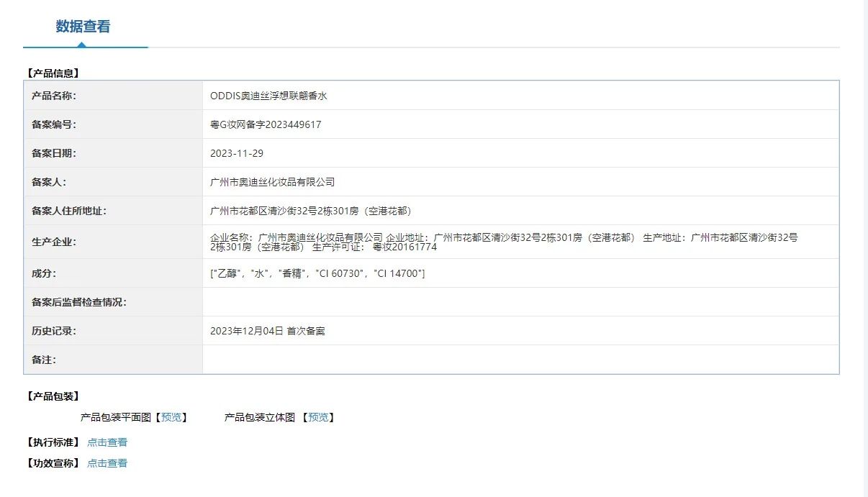Preview the 产品包装立体图 image
Viewport: 868px width, 497px height.
click(x=318, y=417)
